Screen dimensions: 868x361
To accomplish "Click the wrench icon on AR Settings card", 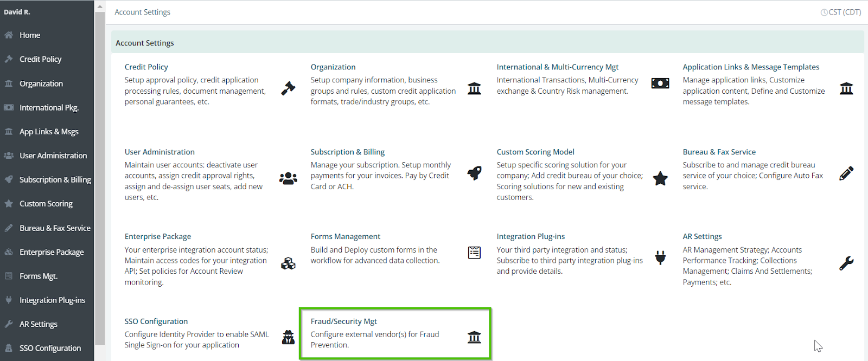I will tap(846, 263).
